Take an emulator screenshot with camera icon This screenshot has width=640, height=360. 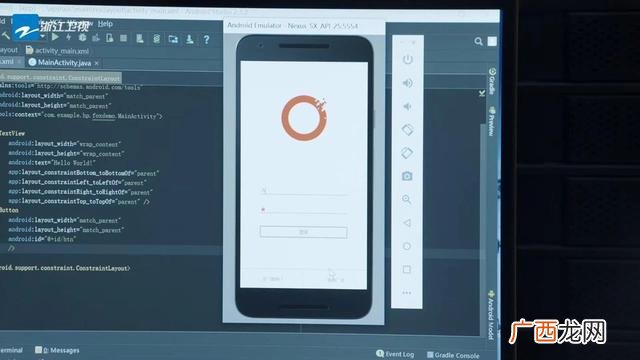pos(407,176)
